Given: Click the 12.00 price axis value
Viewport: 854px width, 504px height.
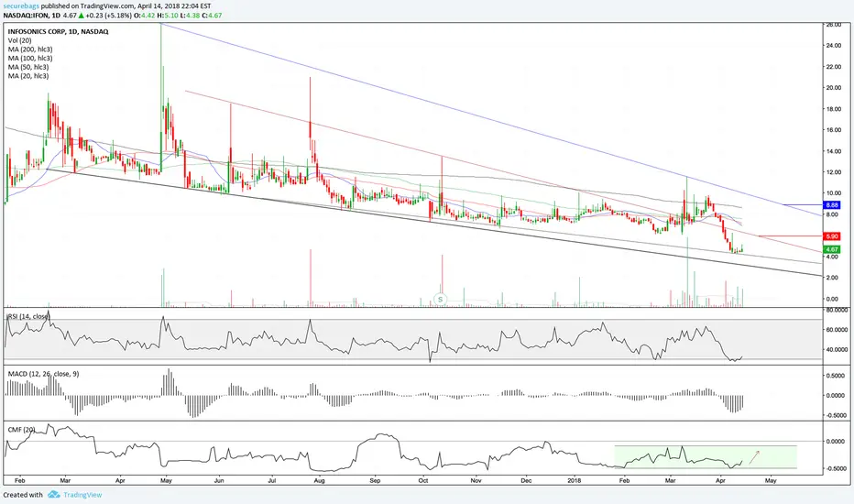Looking at the screenshot, I should [833, 172].
